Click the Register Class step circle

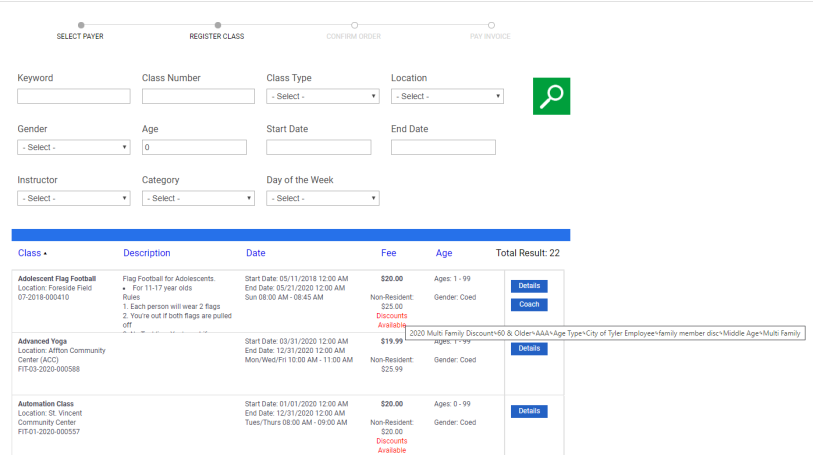(x=217, y=25)
